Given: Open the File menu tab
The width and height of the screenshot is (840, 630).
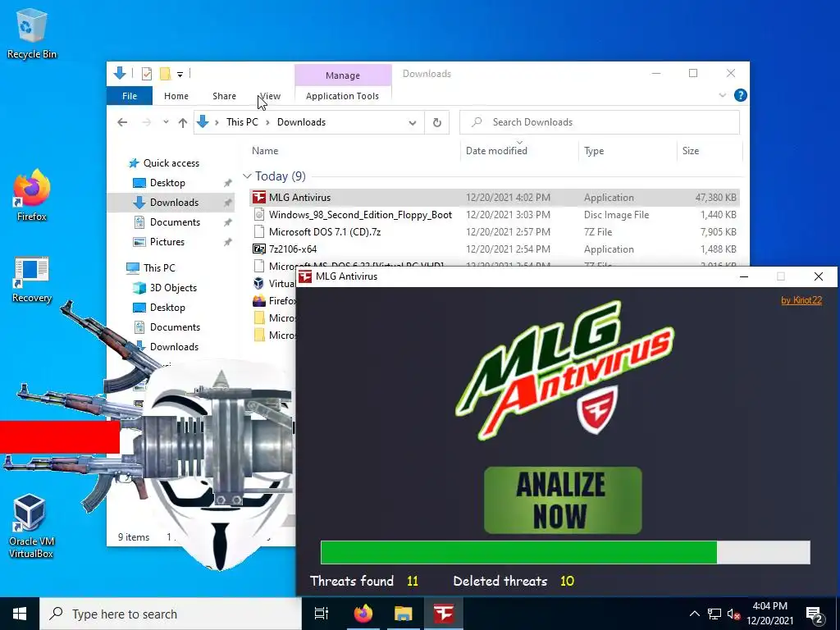Looking at the screenshot, I should coord(130,96).
